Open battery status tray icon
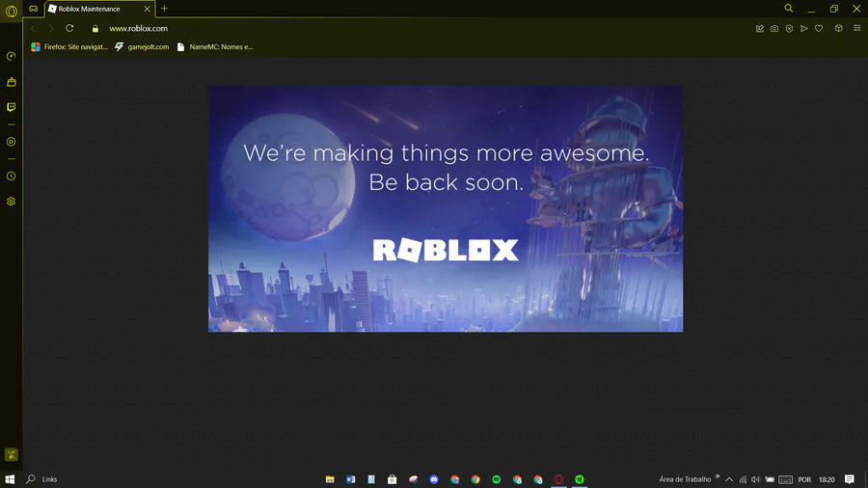868x488 pixels. [770, 479]
